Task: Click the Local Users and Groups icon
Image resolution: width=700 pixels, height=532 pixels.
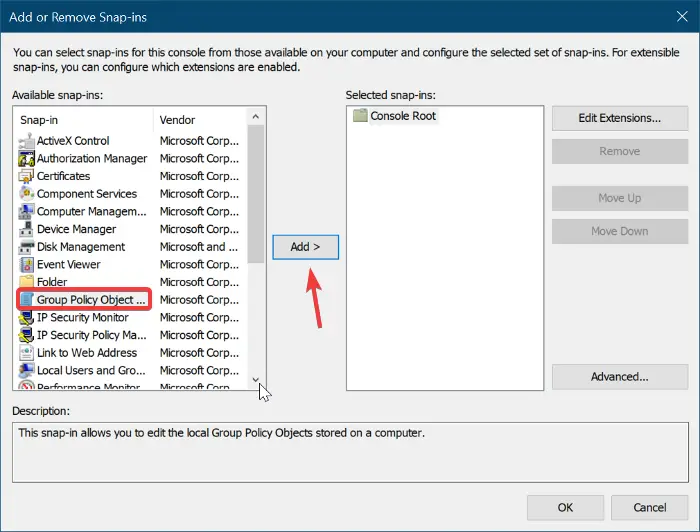Action: (26, 370)
